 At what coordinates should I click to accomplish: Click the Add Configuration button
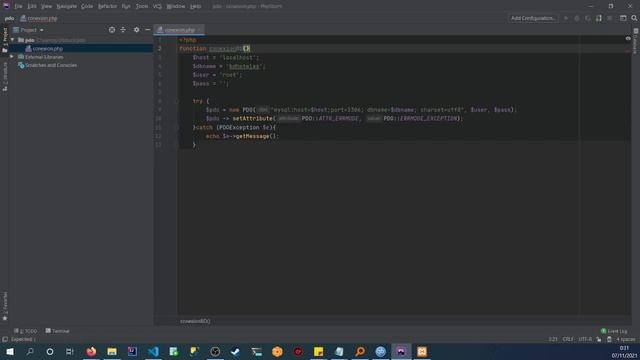pyautogui.click(x=533, y=18)
